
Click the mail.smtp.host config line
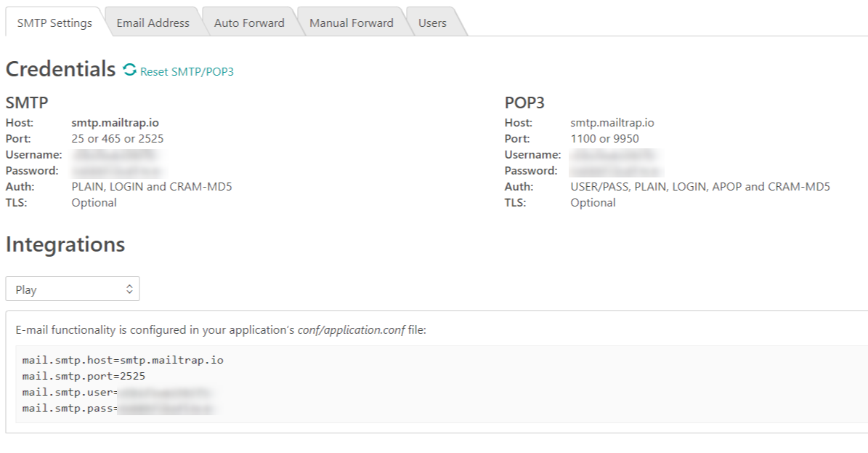click(x=123, y=360)
